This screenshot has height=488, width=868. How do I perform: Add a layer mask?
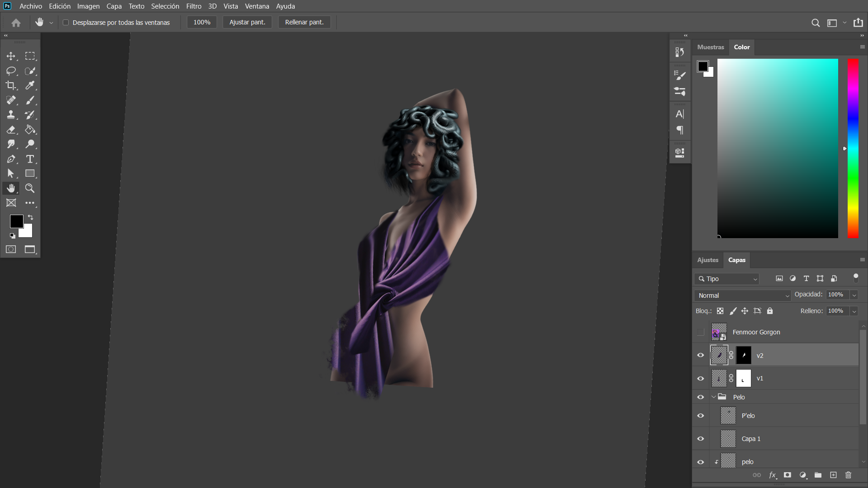[x=788, y=475]
